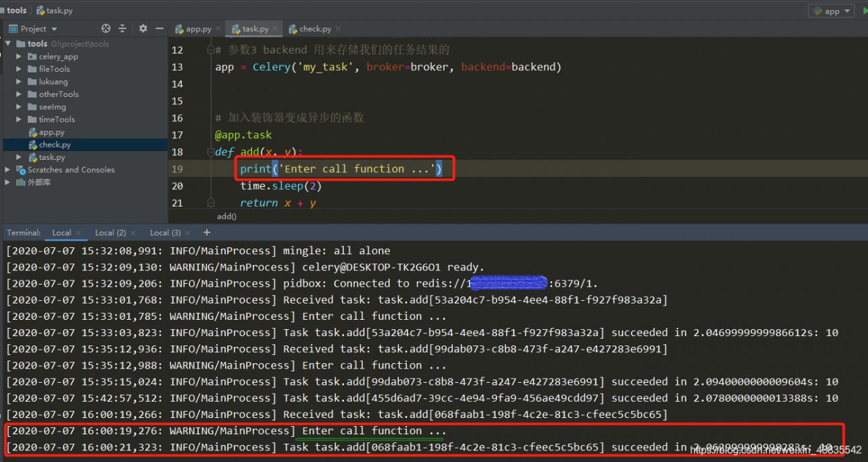868x462 pixels.
Task: Select celery_app folder in tree
Action: (x=58, y=57)
